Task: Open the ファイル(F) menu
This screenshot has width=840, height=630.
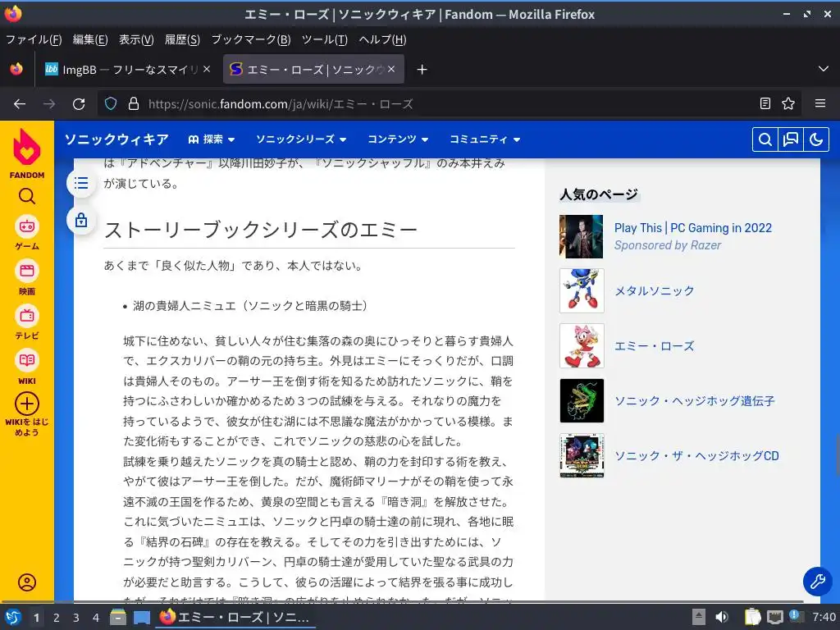Action: [x=34, y=39]
